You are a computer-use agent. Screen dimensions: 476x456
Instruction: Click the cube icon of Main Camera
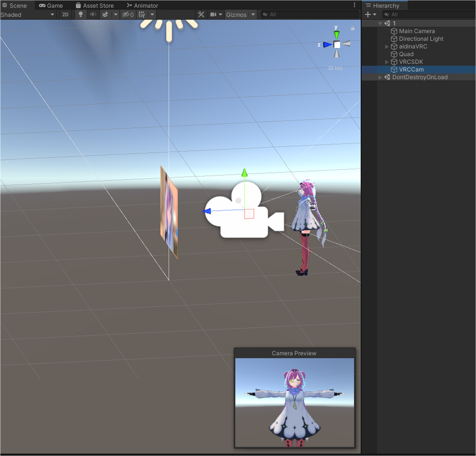pyautogui.click(x=394, y=31)
